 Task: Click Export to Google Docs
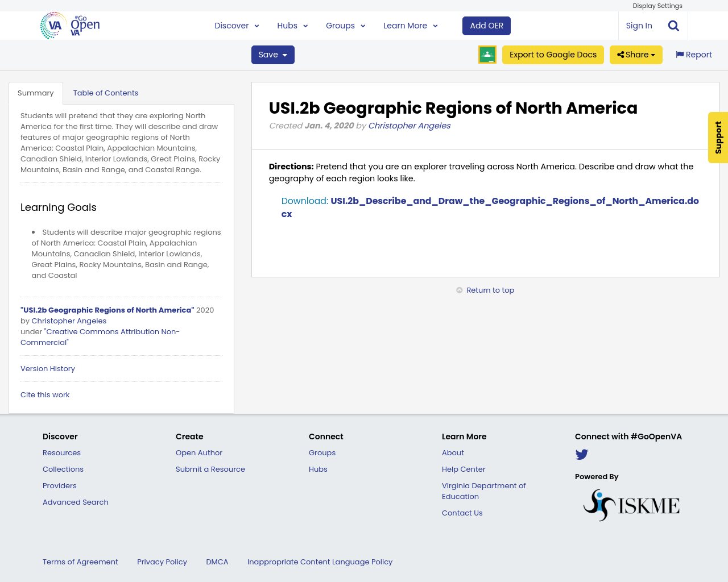tap(553, 55)
